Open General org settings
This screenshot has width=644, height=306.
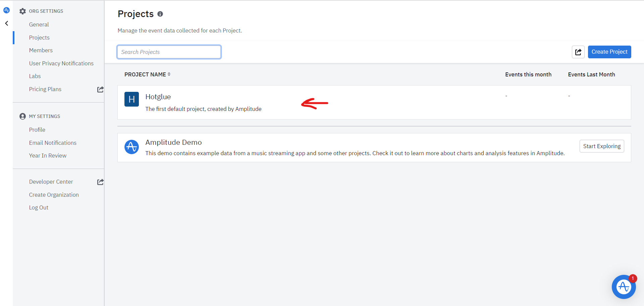pyautogui.click(x=39, y=24)
